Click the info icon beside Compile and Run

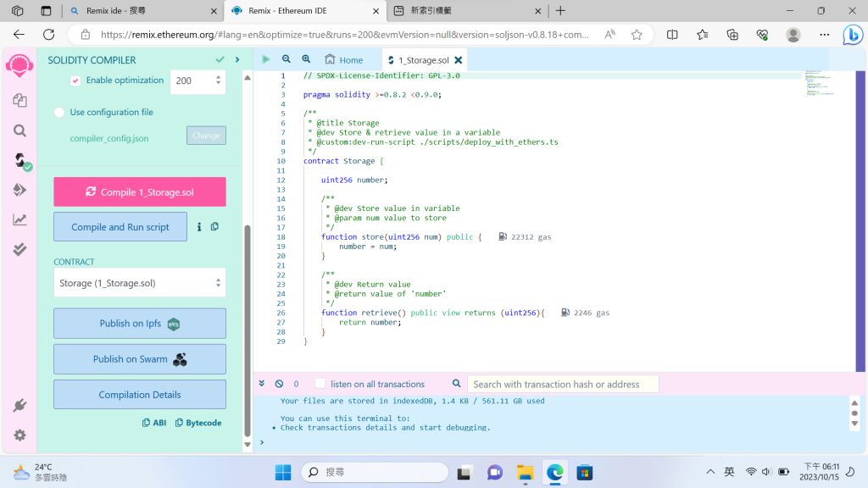pyautogui.click(x=199, y=227)
